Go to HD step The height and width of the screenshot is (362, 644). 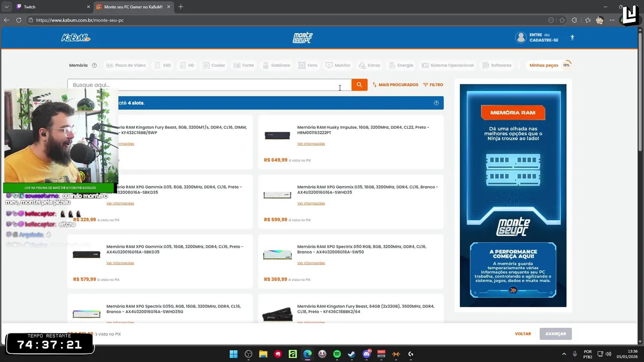point(187,65)
